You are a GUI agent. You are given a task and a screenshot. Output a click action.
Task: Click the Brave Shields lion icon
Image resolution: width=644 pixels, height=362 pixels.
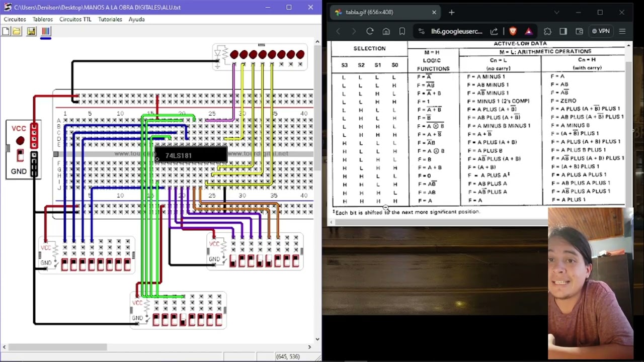pos(513,31)
